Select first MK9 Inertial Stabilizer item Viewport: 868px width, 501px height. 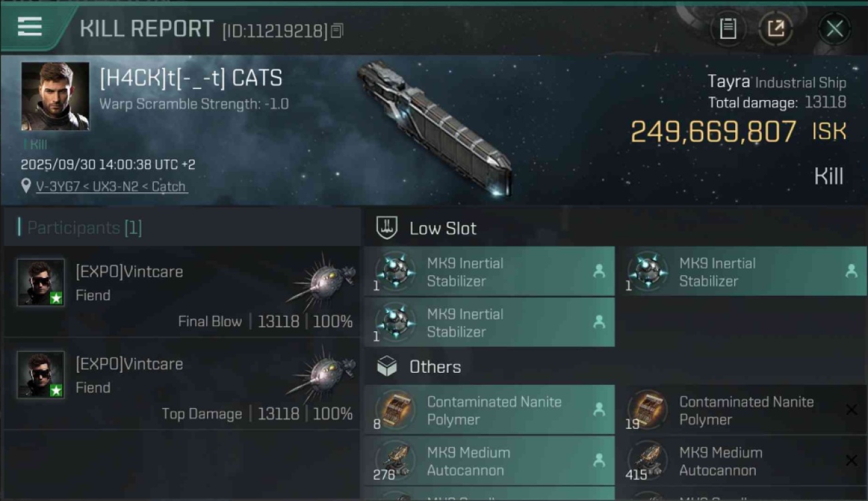click(x=489, y=272)
